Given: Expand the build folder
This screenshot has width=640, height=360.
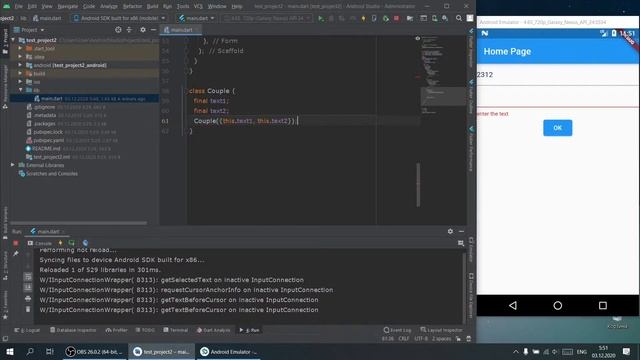Looking at the screenshot, I should coord(20,73).
